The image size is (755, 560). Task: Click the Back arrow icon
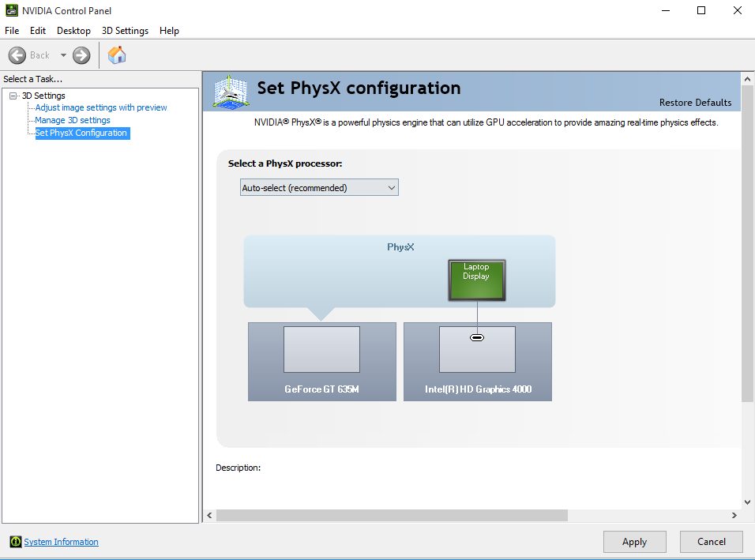coord(17,55)
